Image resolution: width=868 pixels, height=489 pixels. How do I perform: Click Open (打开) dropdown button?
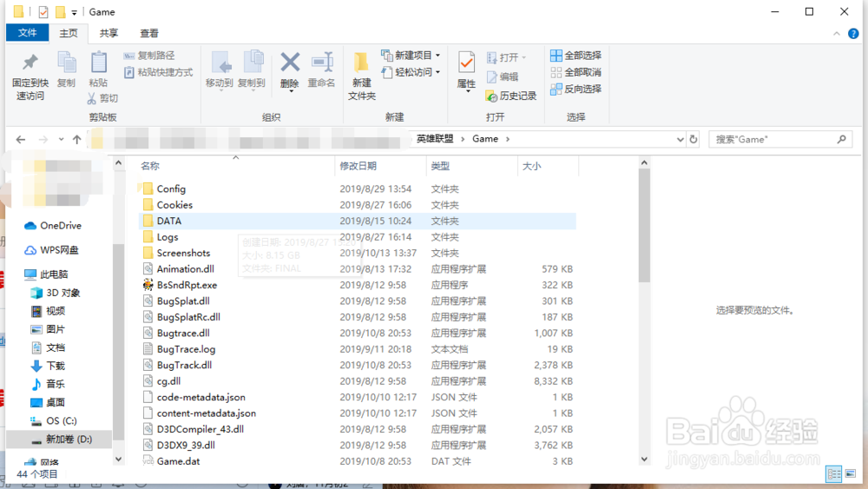507,57
